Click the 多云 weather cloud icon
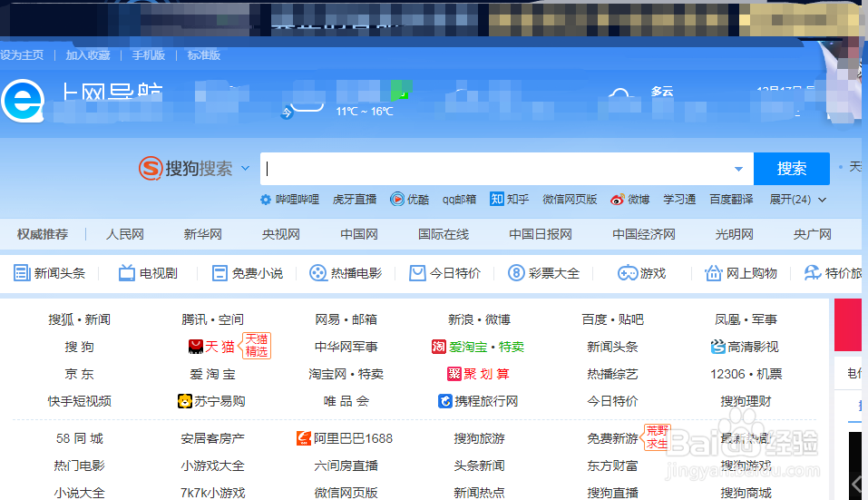Image resolution: width=868 pixels, height=500 pixels. (x=620, y=94)
